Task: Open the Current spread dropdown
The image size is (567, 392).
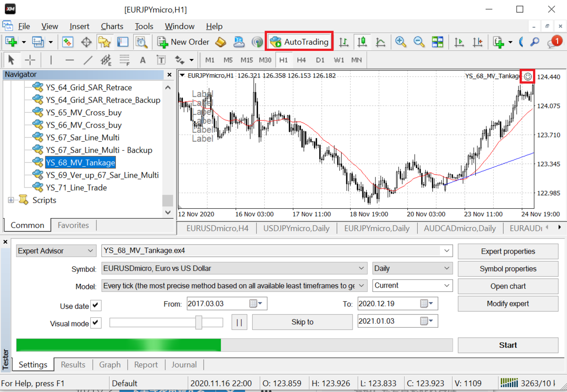Action: (x=412, y=286)
